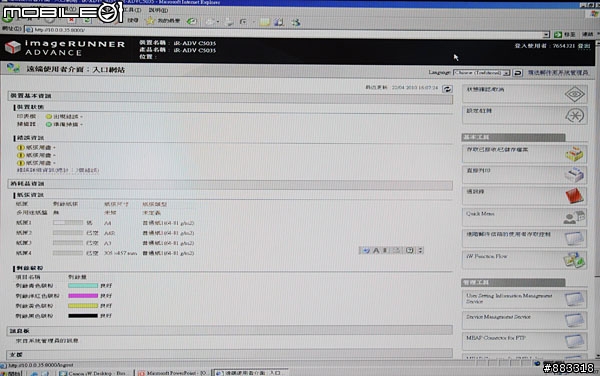600x376 pixels.
Task: Click the 305 x457 mm size in drawer 4
Action: pyautogui.click(x=120, y=253)
